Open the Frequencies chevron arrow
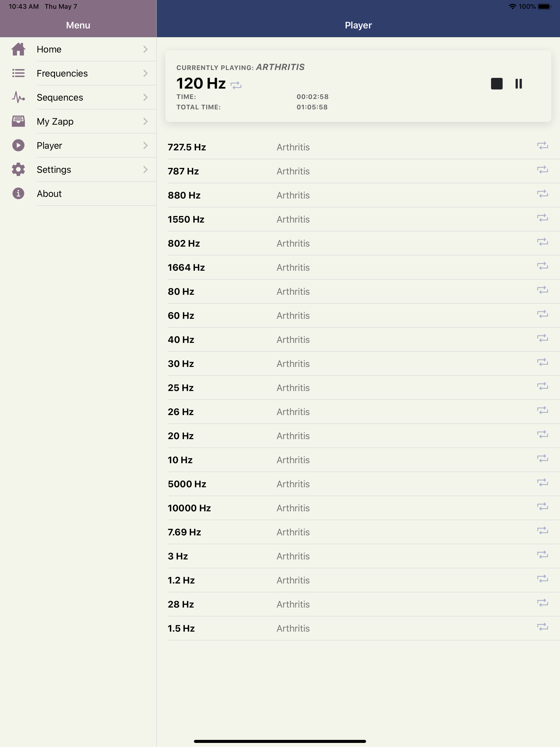The height and width of the screenshot is (747, 560). click(145, 73)
